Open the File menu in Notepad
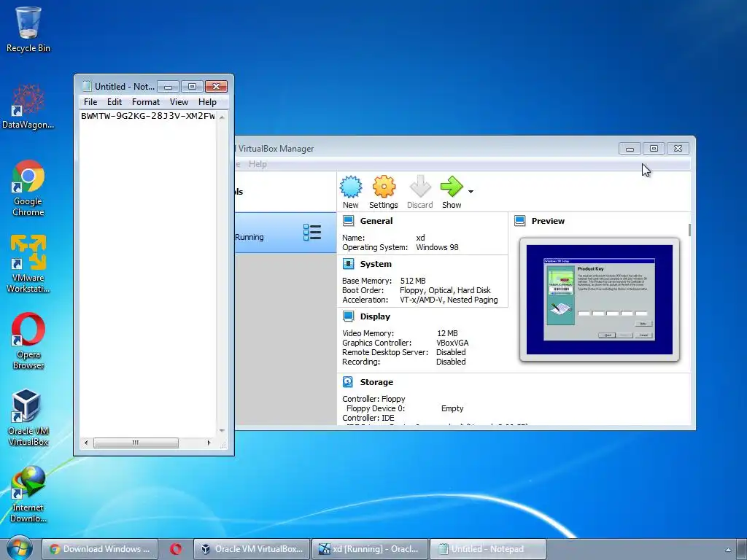Image resolution: width=747 pixels, height=560 pixels. coord(90,102)
